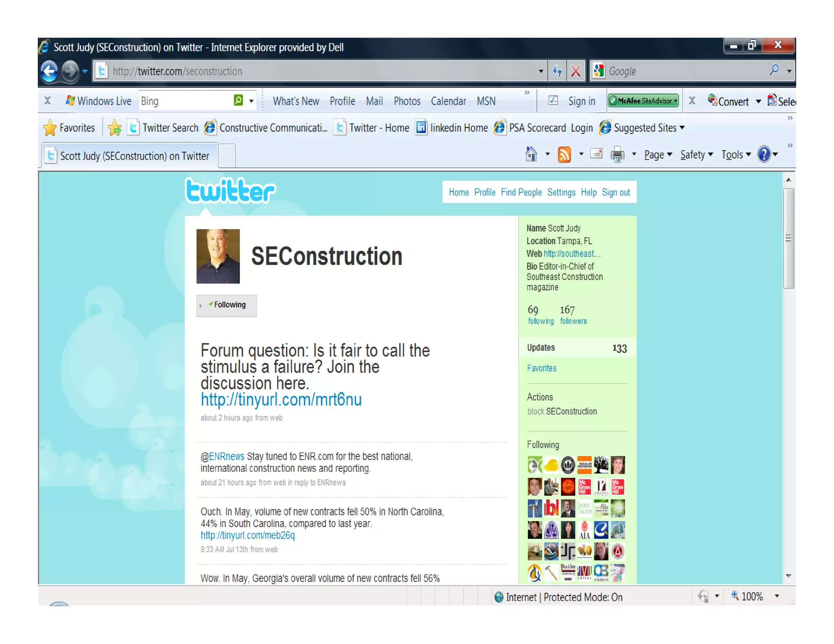Open the blue Help question mark icon

click(x=764, y=154)
